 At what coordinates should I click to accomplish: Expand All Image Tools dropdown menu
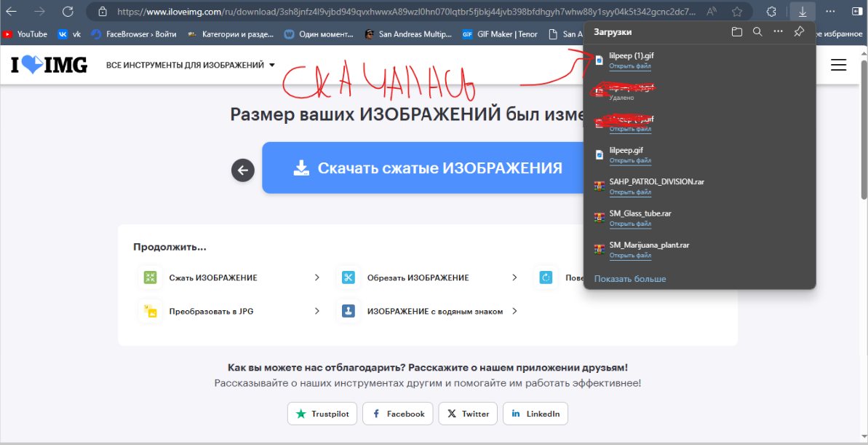(191, 65)
